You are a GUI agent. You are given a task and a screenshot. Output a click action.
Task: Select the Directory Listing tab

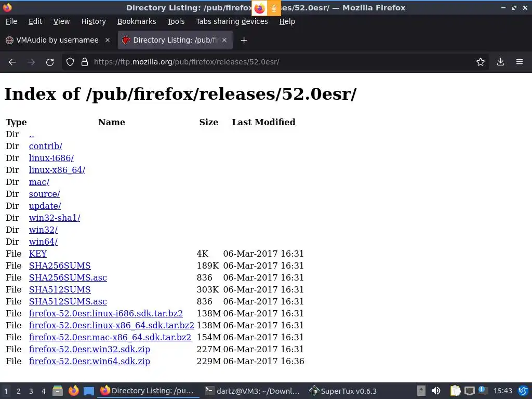175,40
